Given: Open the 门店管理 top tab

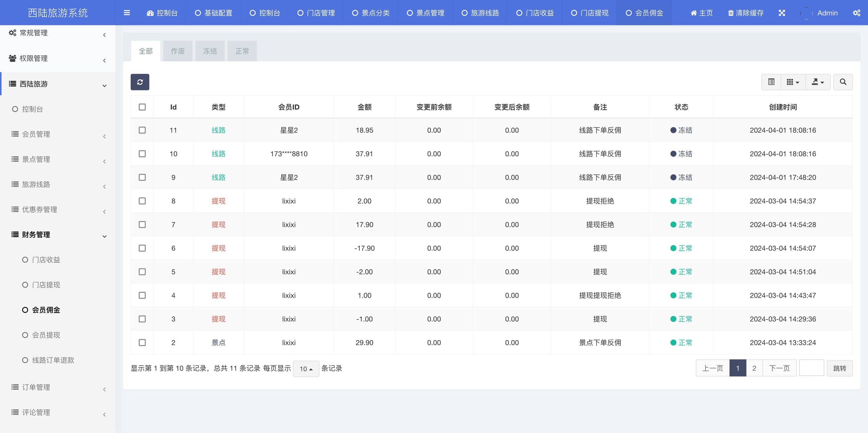Looking at the screenshot, I should 316,13.
